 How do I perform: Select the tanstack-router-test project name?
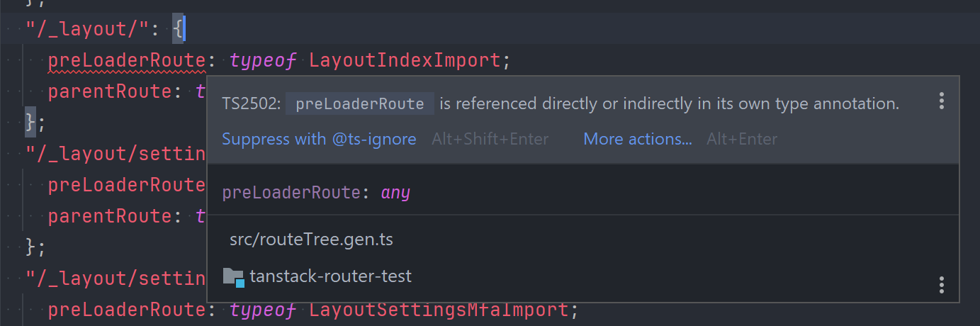pyautogui.click(x=330, y=276)
